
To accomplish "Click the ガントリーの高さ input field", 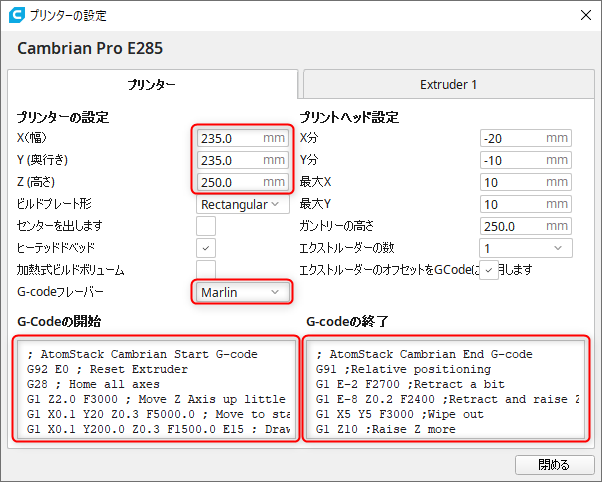I will [x=526, y=226].
